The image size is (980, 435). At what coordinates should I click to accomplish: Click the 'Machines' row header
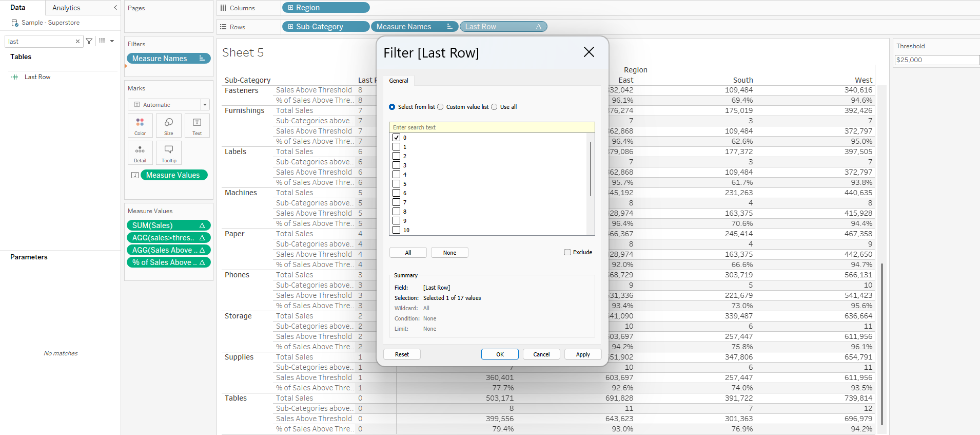241,193
